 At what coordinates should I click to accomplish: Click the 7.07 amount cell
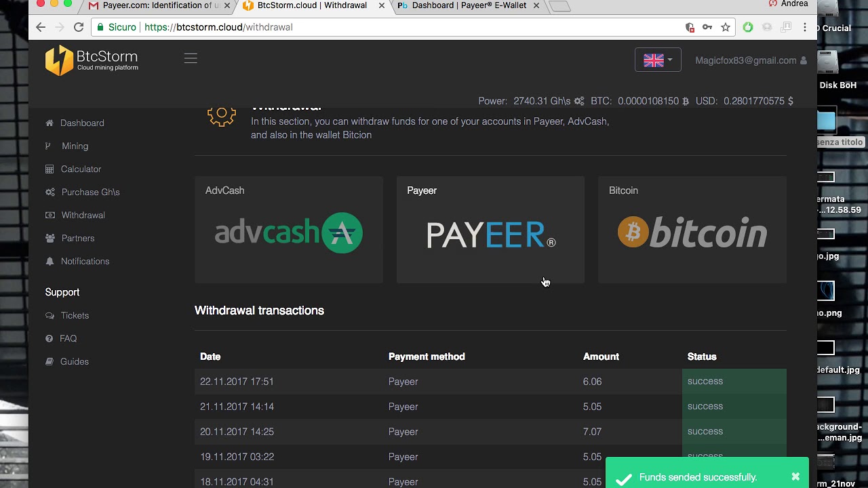coord(592,432)
